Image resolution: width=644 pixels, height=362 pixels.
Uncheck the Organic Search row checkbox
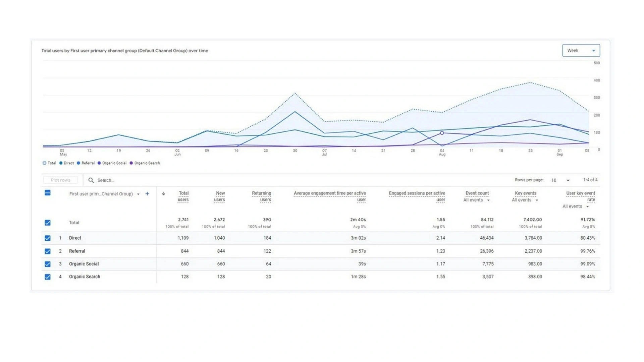[x=48, y=277]
